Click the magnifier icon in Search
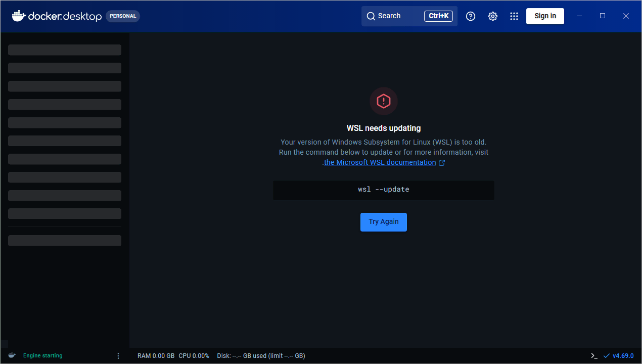This screenshot has height=364, width=642. (x=371, y=16)
